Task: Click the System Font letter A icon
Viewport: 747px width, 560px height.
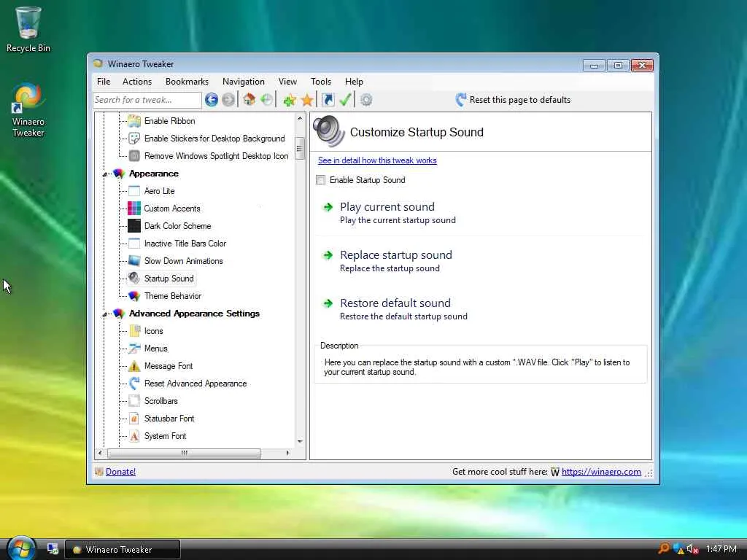Action: pyautogui.click(x=134, y=436)
